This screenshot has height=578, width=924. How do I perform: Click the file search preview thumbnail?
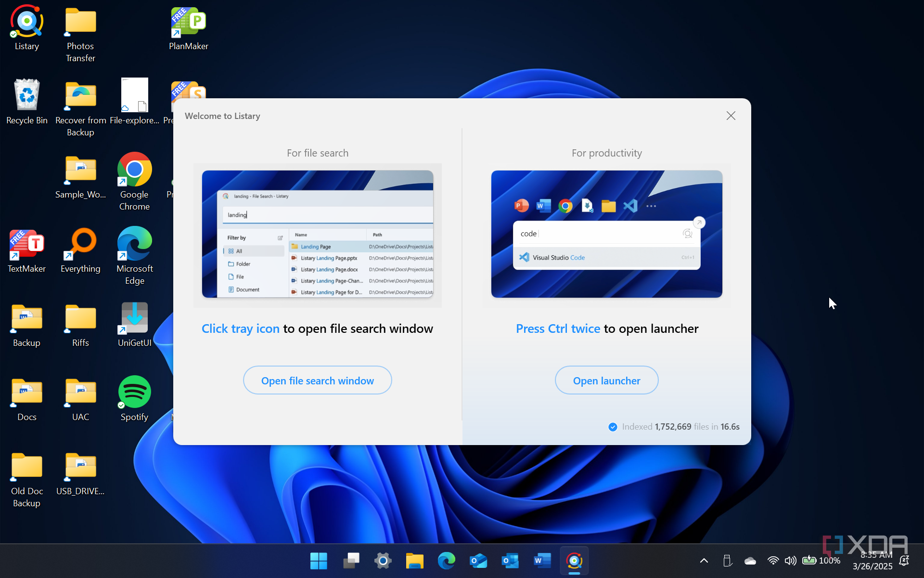pos(318,234)
